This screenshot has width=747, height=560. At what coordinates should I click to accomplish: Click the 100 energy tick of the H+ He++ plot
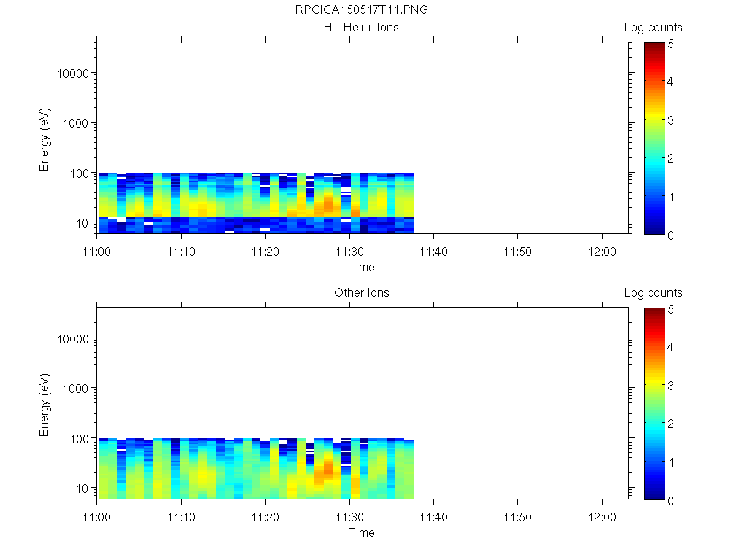pos(80,174)
